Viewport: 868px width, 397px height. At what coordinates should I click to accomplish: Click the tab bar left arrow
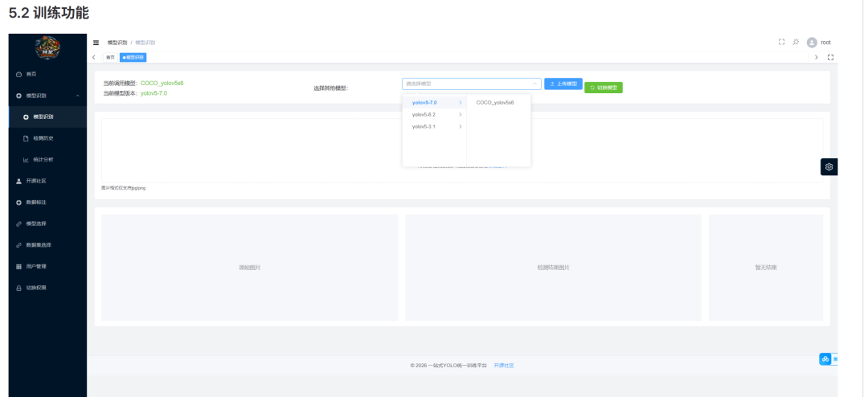[94, 58]
